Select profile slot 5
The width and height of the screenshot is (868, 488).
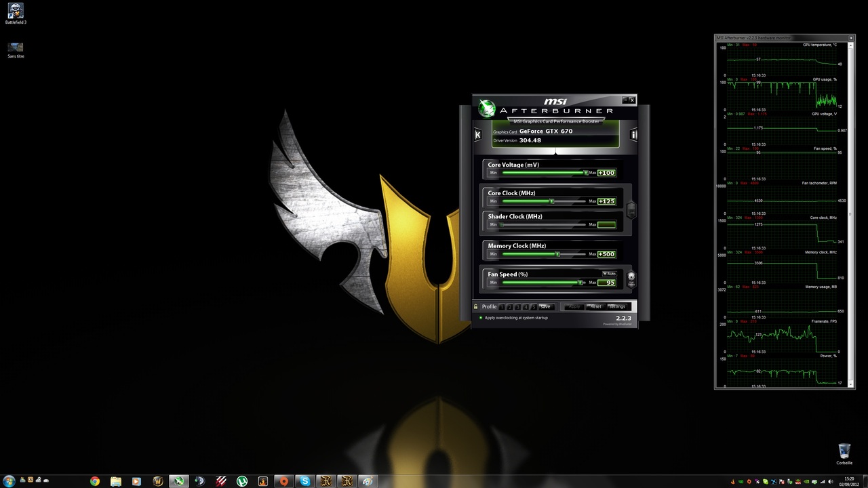click(x=533, y=307)
